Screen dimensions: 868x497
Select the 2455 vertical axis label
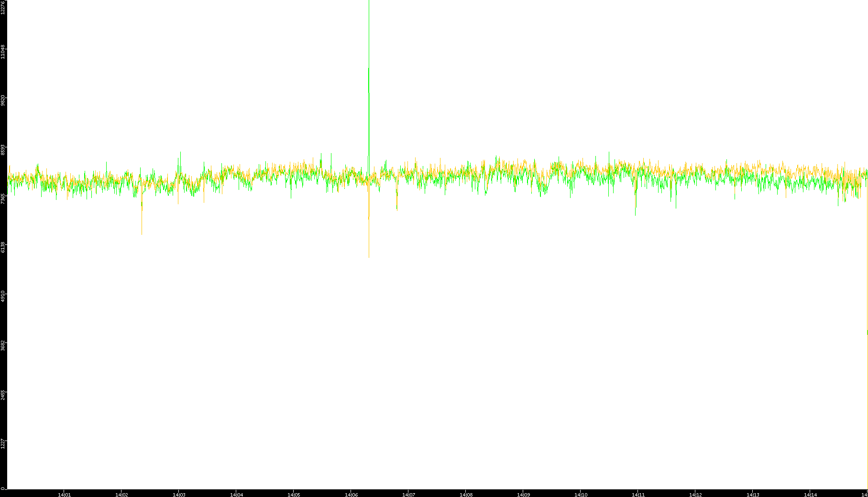click(x=3, y=394)
